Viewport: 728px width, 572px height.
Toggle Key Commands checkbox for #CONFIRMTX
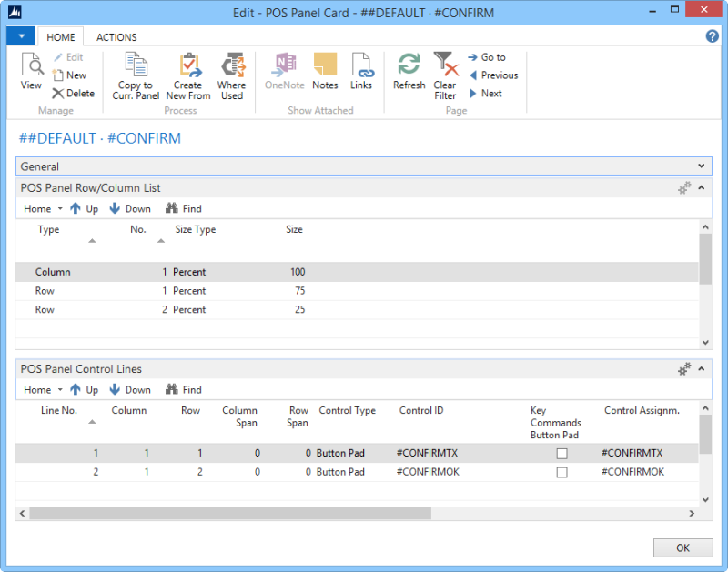561,453
